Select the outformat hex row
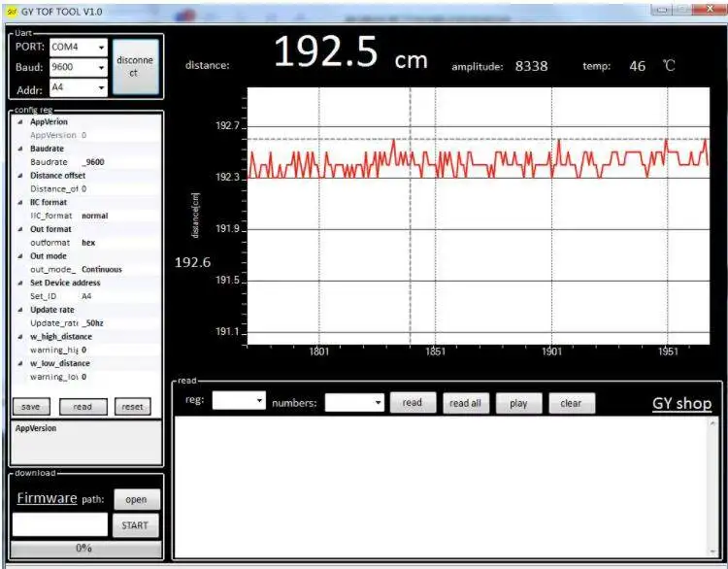The height and width of the screenshot is (569, 728). tap(86, 243)
